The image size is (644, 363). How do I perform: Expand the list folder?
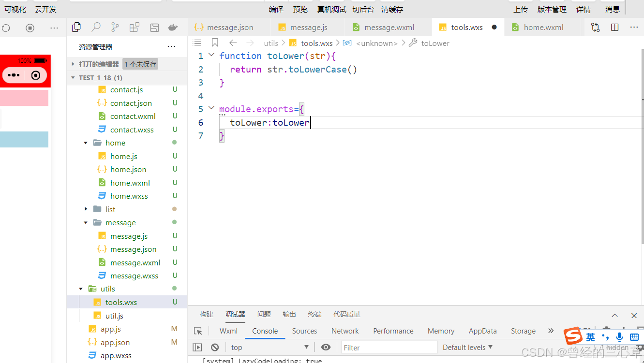click(x=86, y=209)
